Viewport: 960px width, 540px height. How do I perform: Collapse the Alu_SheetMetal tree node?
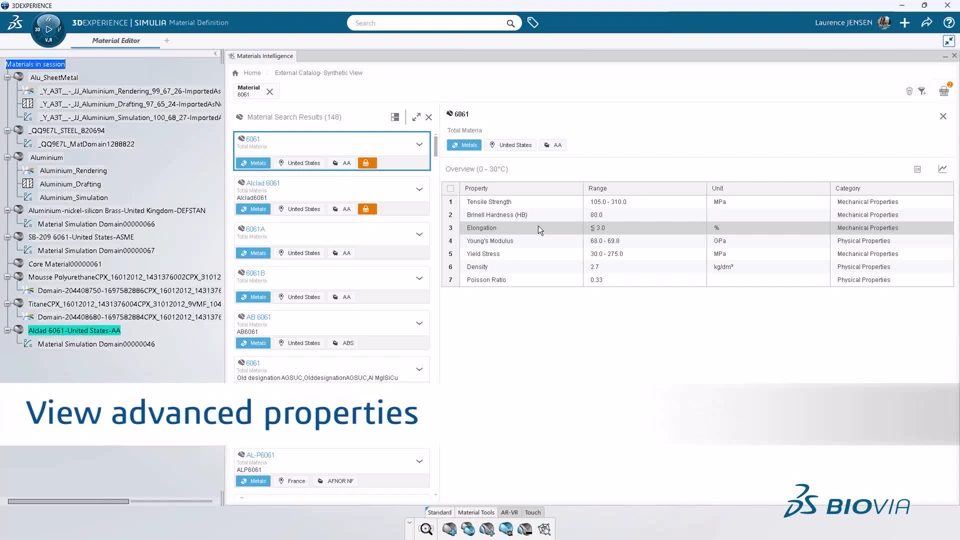tap(7, 78)
